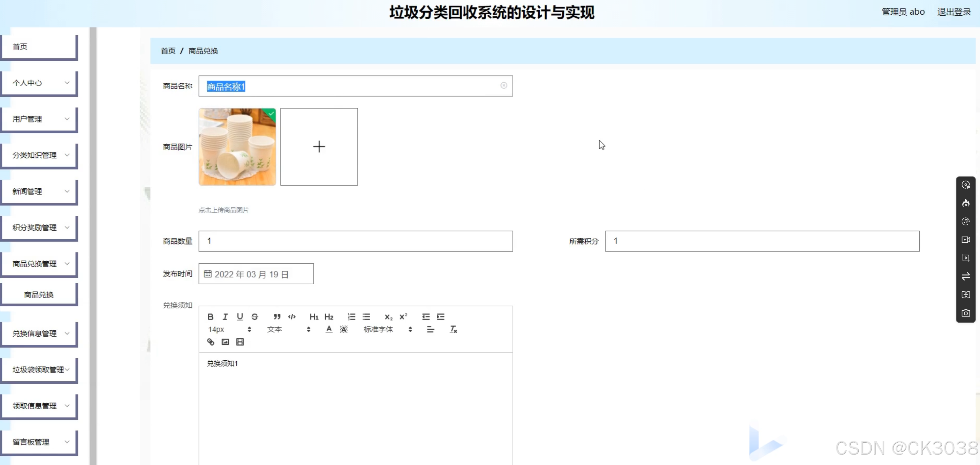Screen dimensions: 980x465
Task: Add a blockquote with quote icon
Action: (277, 317)
